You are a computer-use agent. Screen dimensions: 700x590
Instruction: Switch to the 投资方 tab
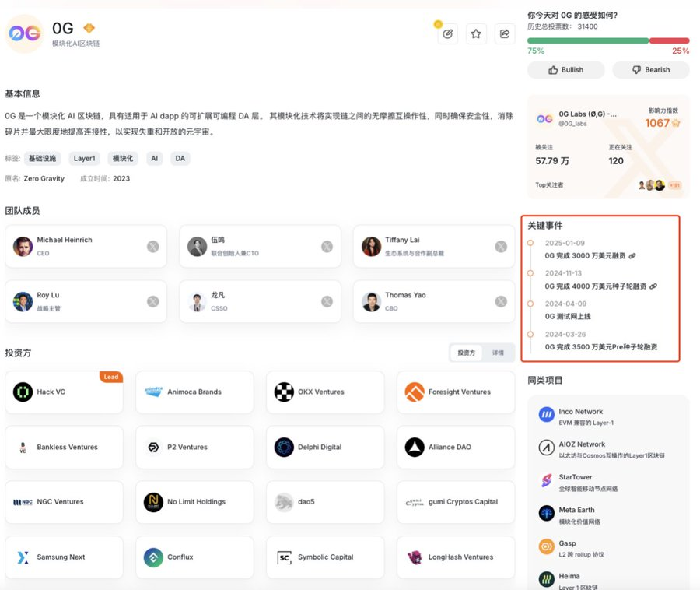(466, 353)
